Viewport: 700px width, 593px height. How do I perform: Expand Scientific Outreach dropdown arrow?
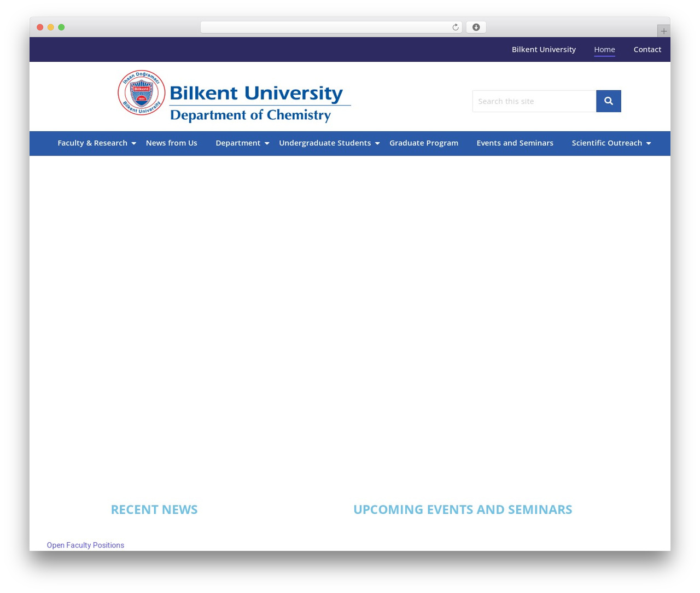[x=649, y=143]
